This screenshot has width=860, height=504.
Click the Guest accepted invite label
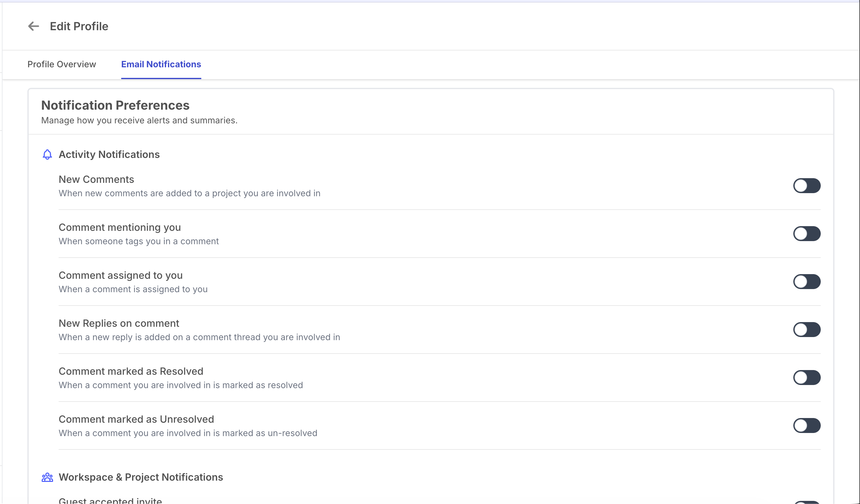(x=110, y=501)
